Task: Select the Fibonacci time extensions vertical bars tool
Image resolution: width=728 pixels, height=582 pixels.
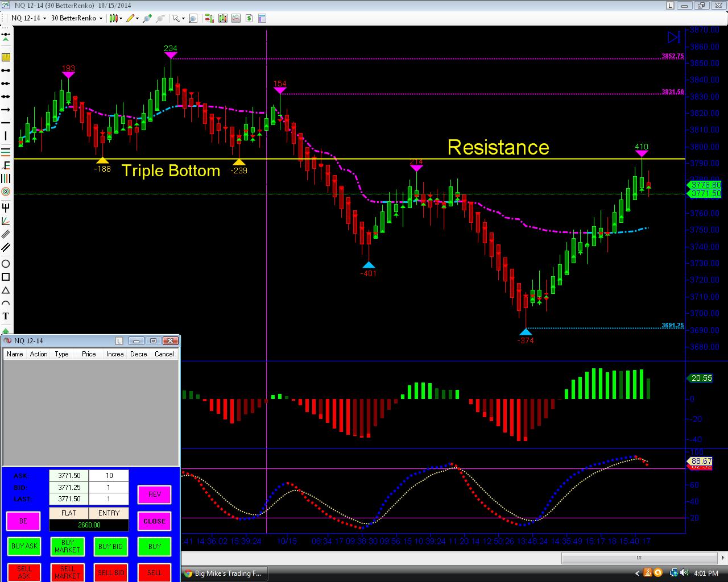Action: tap(6, 178)
